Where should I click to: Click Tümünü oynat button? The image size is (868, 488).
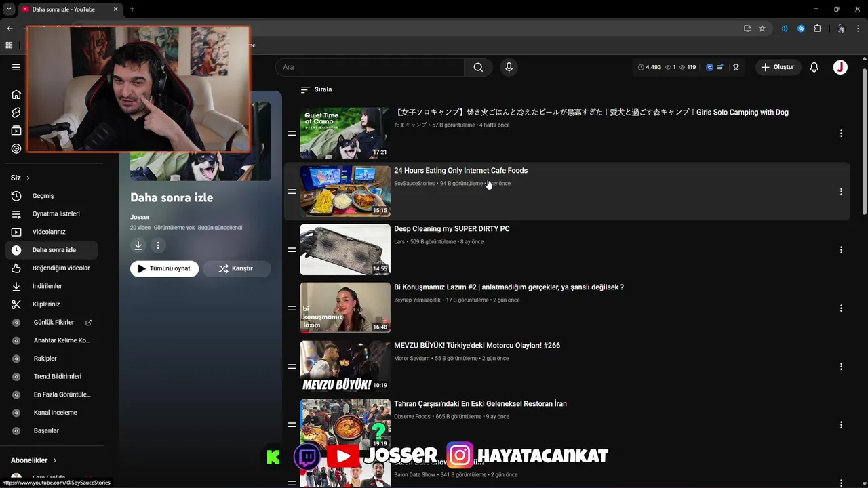coord(164,268)
